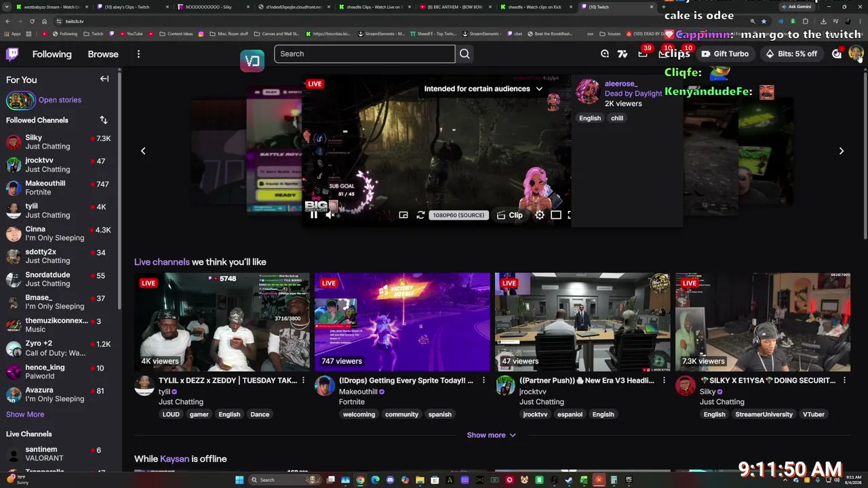Screen dimensions: 868x488
Task: Launch File Explorer from the taskbar
Action: point(420,480)
